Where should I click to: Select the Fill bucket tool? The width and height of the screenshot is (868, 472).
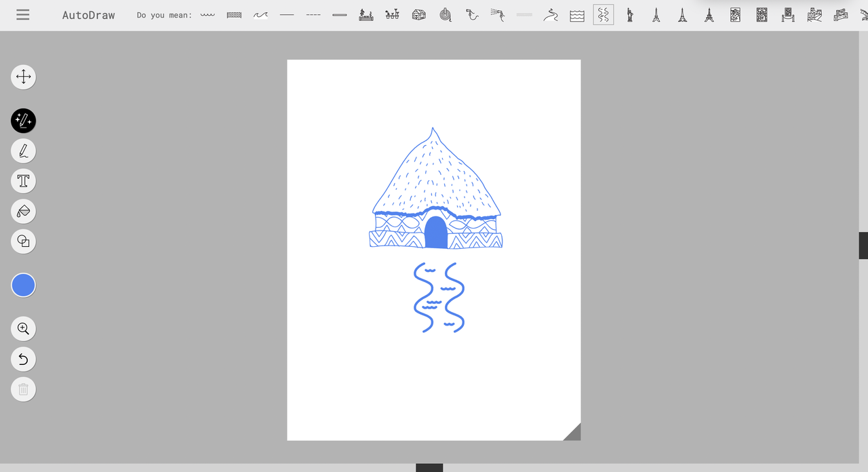[x=23, y=211]
